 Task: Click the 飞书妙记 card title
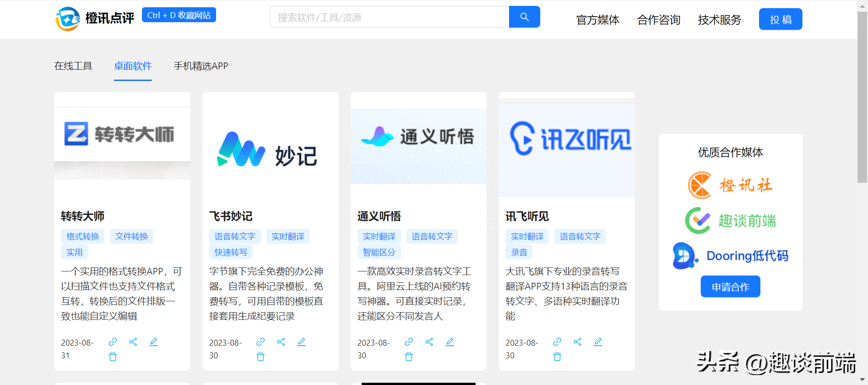coord(231,216)
